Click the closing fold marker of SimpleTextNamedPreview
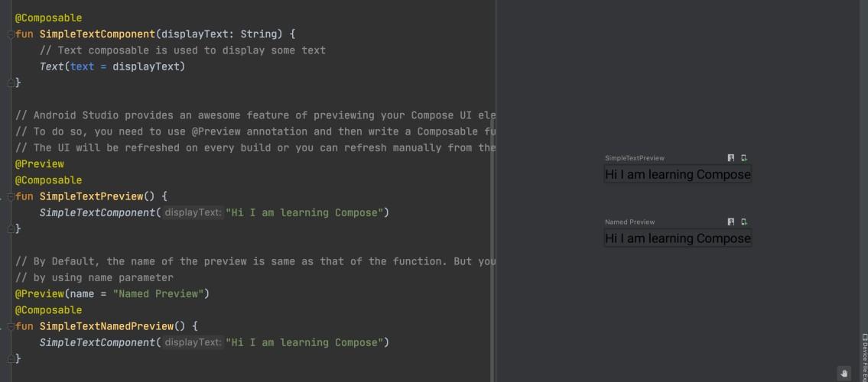 [x=11, y=358]
